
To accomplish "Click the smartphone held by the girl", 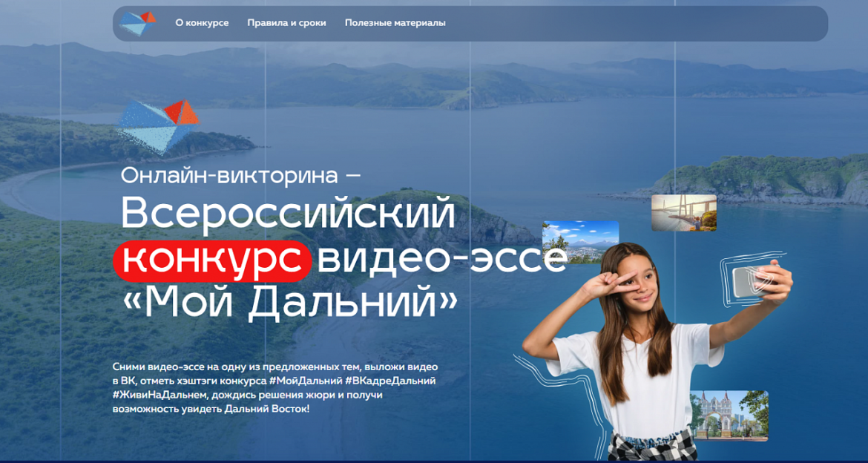I will coord(748,283).
